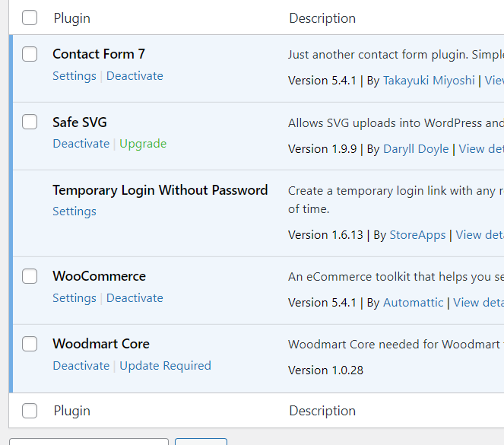View details for Safe SVG plugin
This screenshot has width=504, height=445.
pos(481,149)
